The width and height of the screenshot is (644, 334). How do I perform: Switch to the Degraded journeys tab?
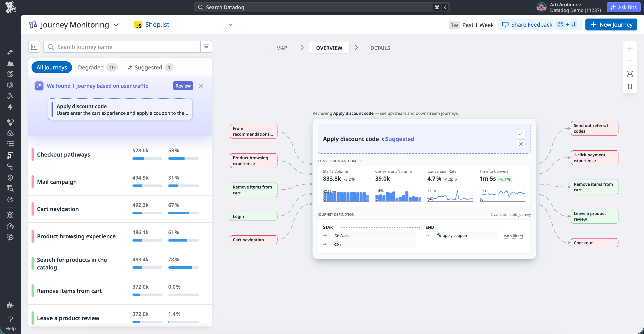coord(98,68)
